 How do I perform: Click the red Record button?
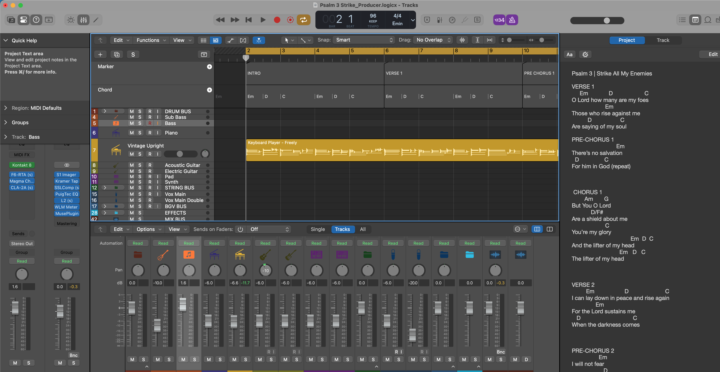click(277, 20)
